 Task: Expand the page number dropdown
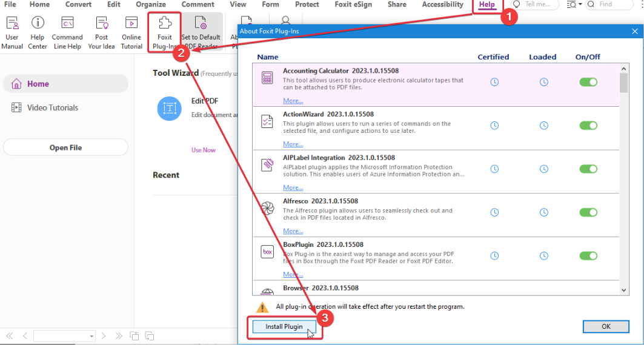(x=91, y=336)
